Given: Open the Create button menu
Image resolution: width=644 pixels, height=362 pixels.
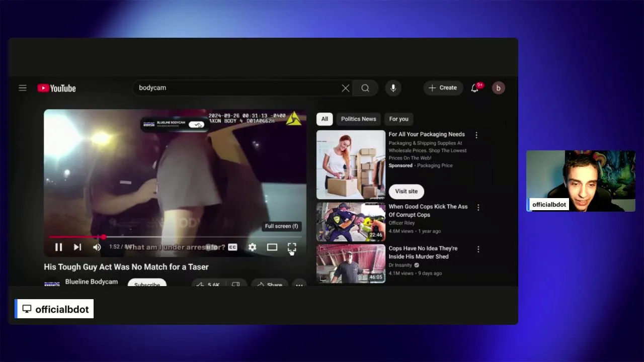Looking at the screenshot, I should (x=443, y=88).
